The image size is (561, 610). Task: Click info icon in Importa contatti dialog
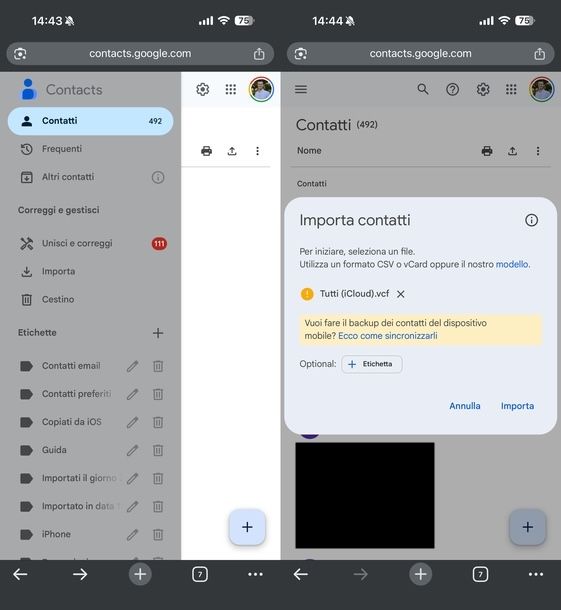click(x=531, y=220)
